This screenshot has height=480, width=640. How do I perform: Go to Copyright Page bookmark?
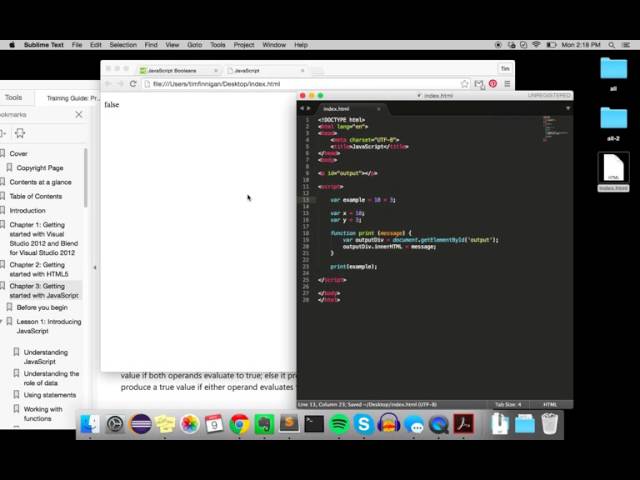pyautogui.click(x=40, y=168)
